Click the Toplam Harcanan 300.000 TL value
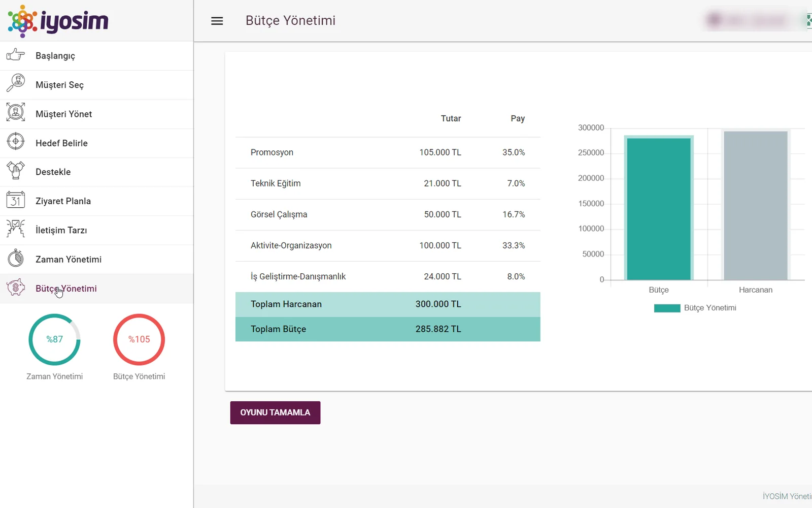 tap(438, 304)
